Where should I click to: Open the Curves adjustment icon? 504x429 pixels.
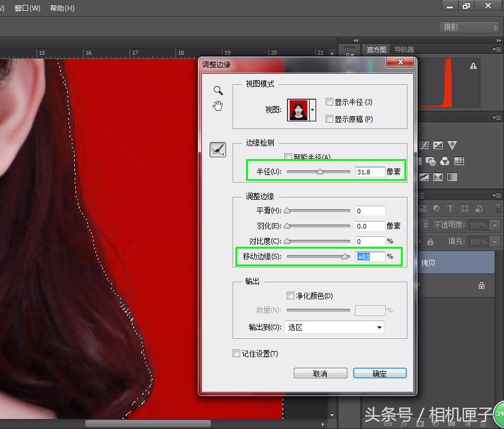(424, 145)
